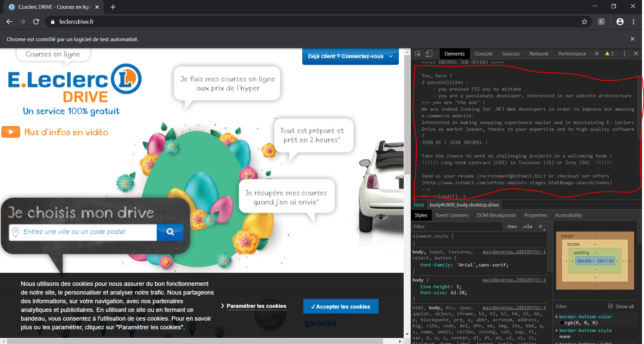This screenshot has height=344, width=644.
Task: Open the Chrome profile avatar
Action: [x=620, y=22]
